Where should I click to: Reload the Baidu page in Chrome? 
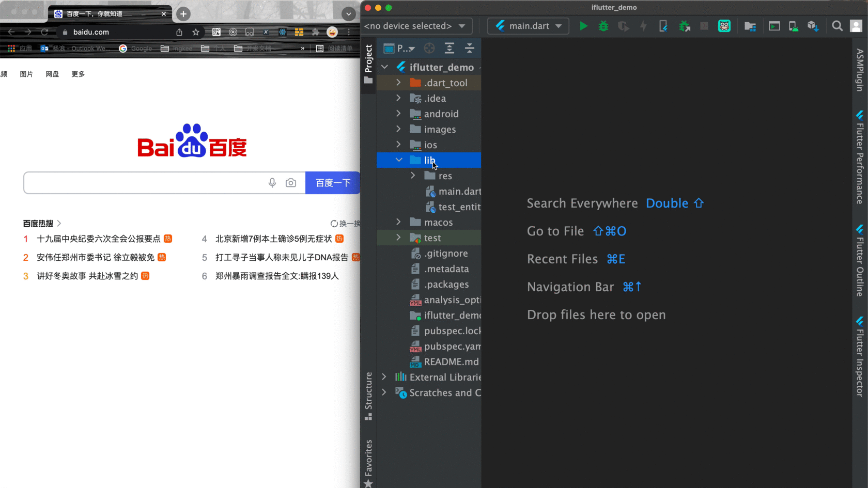[44, 32]
